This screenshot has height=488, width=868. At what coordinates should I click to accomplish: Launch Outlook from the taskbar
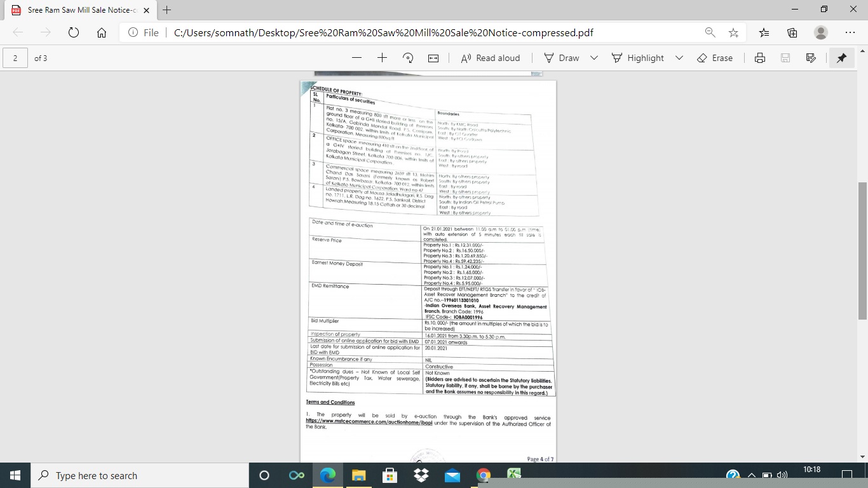(x=452, y=475)
